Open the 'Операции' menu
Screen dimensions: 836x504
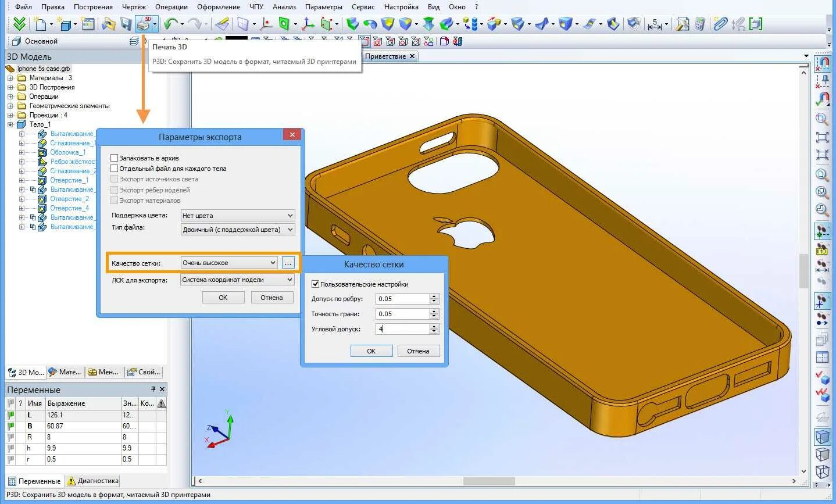[x=172, y=7]
